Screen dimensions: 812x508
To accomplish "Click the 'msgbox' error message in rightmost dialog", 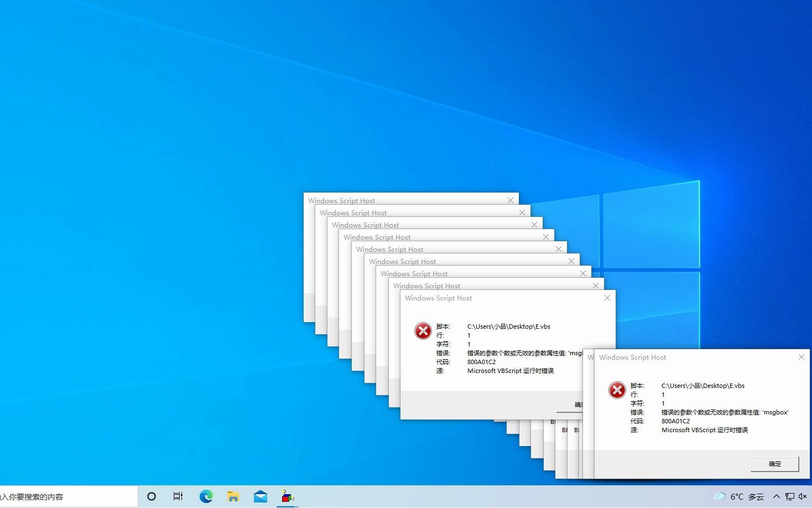I will coord(725,412).
